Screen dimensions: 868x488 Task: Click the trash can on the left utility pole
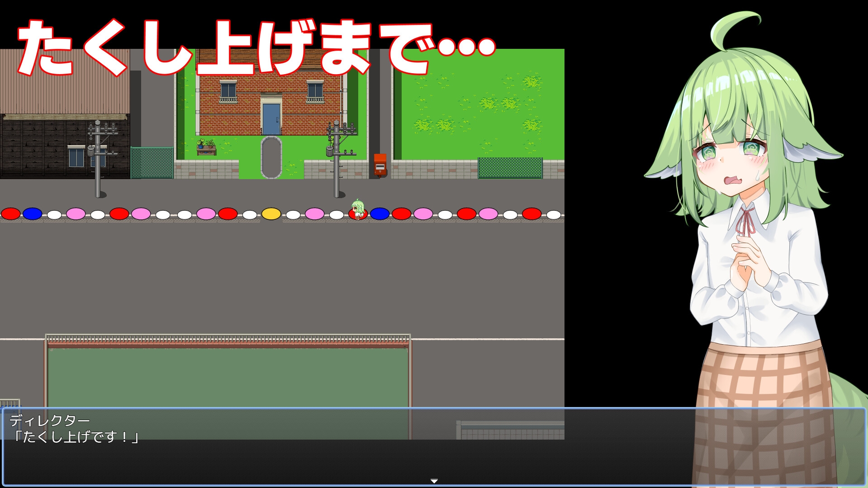91,151
